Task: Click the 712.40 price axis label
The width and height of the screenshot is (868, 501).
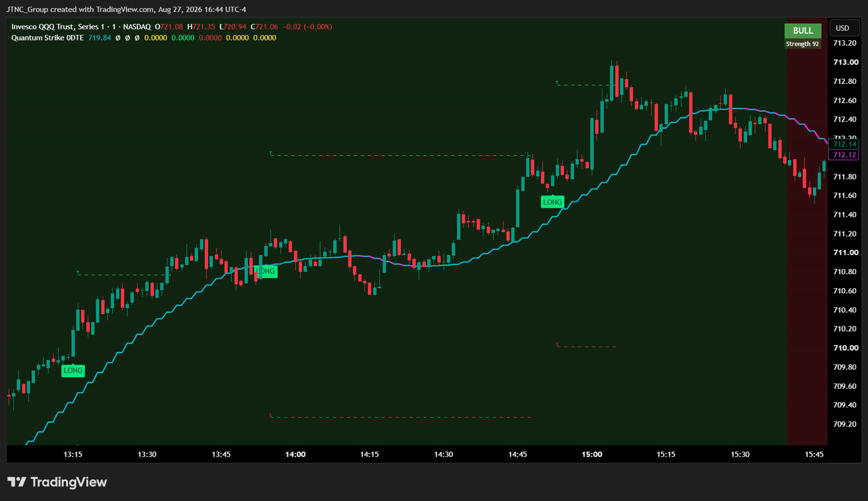Action: 845,120
